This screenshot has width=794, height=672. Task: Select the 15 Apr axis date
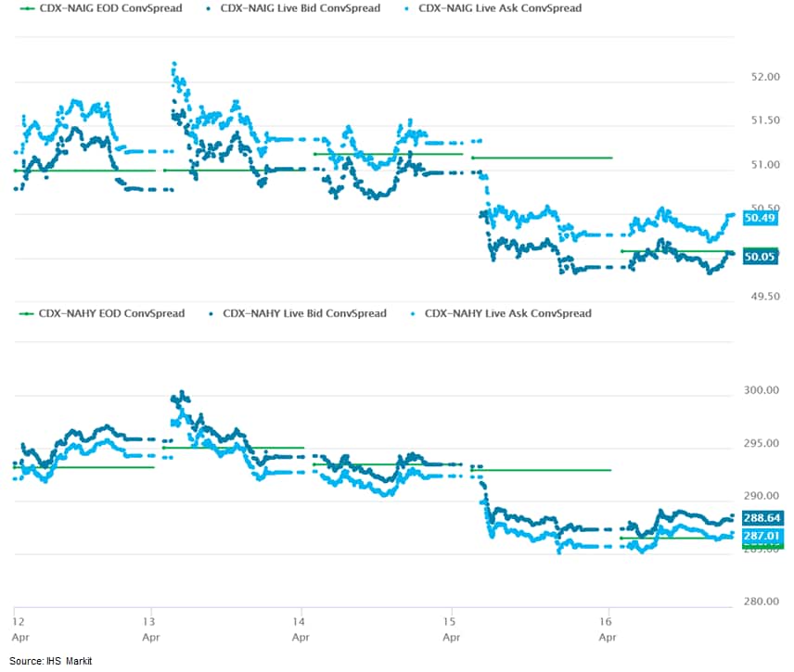tap(450, 628)
